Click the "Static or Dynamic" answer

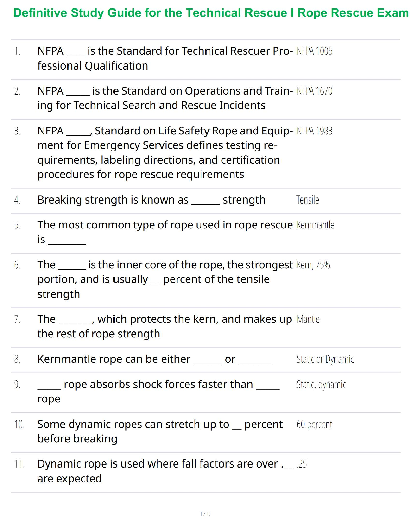[325, 359]
